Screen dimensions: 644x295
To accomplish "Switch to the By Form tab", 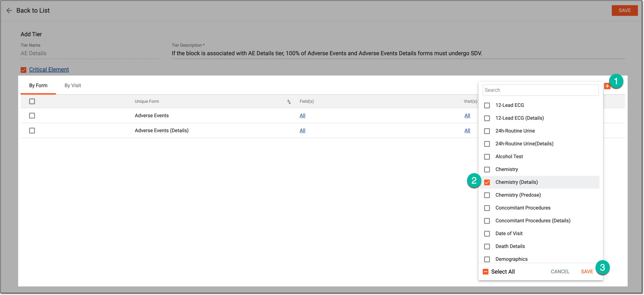I will click(38, 85).
